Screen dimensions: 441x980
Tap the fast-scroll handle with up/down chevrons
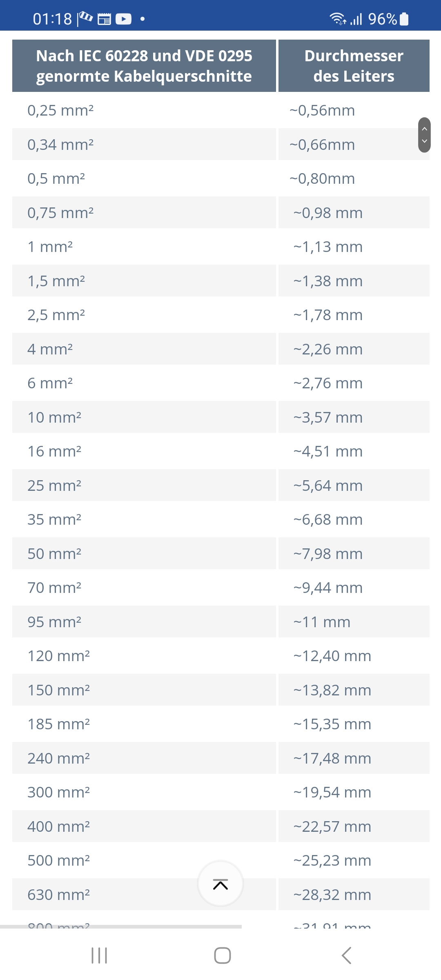424,135
